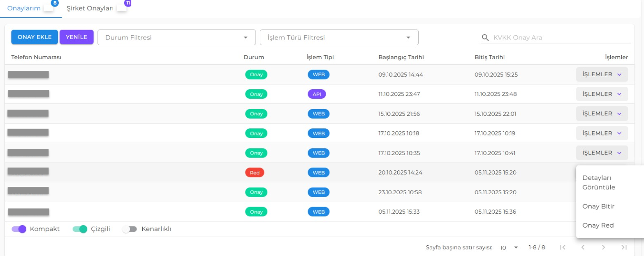Click the Şirket Onayları badge showing 11

point(128,3)
